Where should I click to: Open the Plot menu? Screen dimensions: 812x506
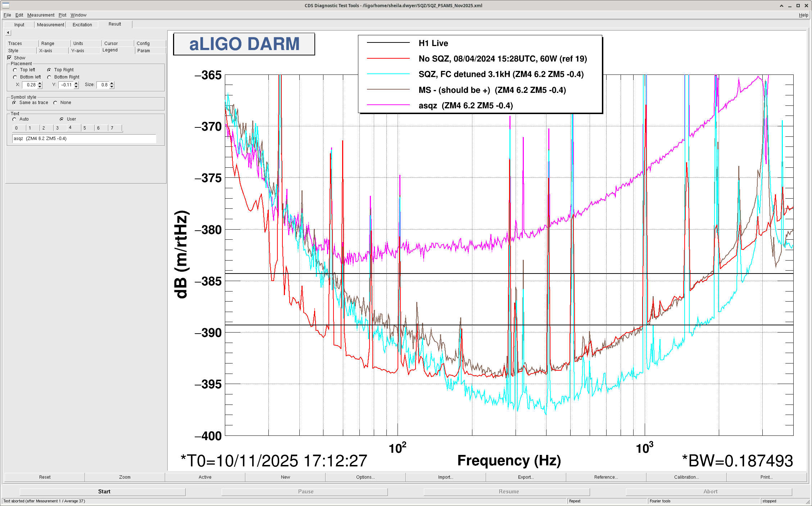[62, 15]
